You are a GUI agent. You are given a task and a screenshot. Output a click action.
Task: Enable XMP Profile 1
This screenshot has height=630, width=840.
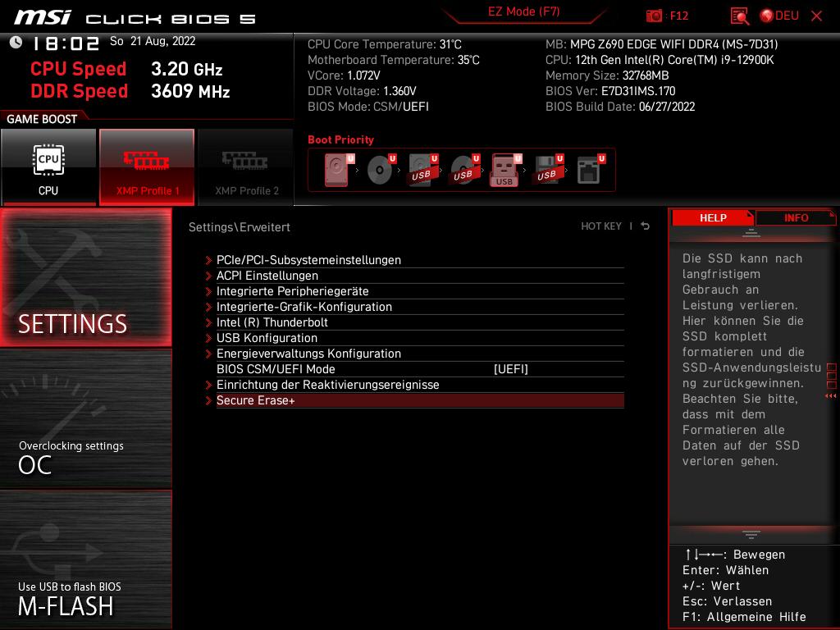point(147,167)
